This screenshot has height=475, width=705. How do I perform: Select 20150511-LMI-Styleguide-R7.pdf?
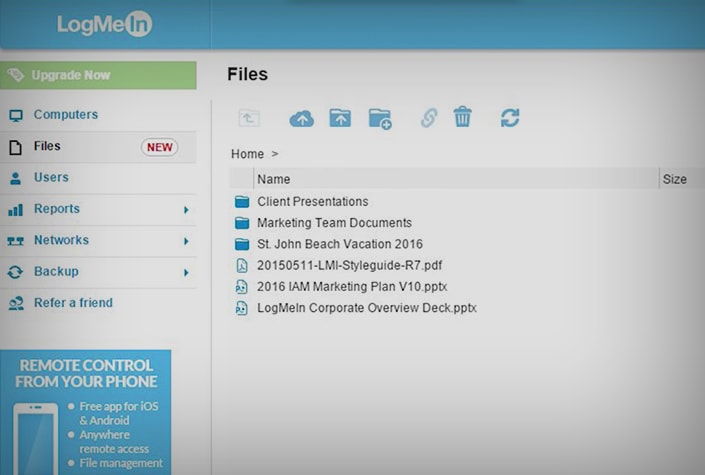coord(349,265)
